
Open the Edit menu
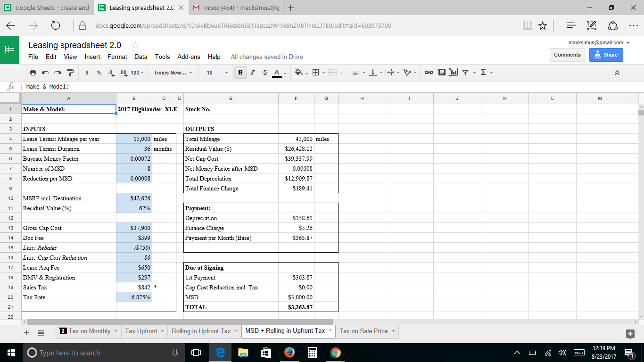click(x=51, y=57)
